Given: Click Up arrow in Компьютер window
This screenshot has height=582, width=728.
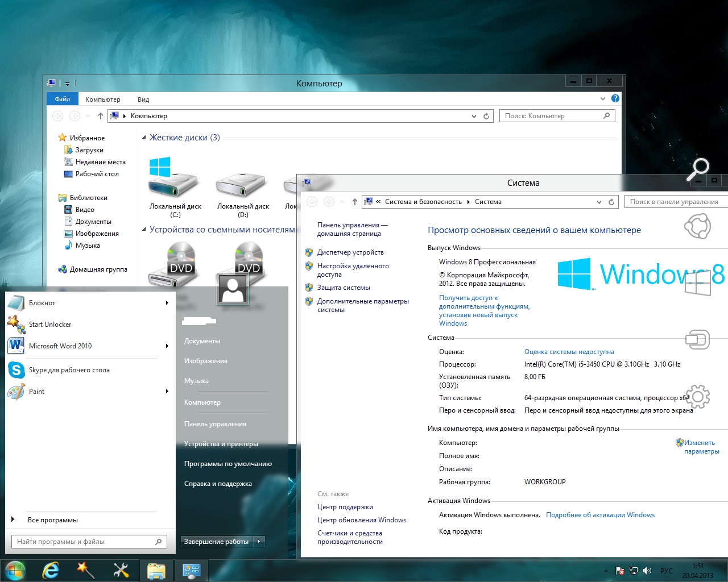Looking at the screenshot, I should click(101, 116).
